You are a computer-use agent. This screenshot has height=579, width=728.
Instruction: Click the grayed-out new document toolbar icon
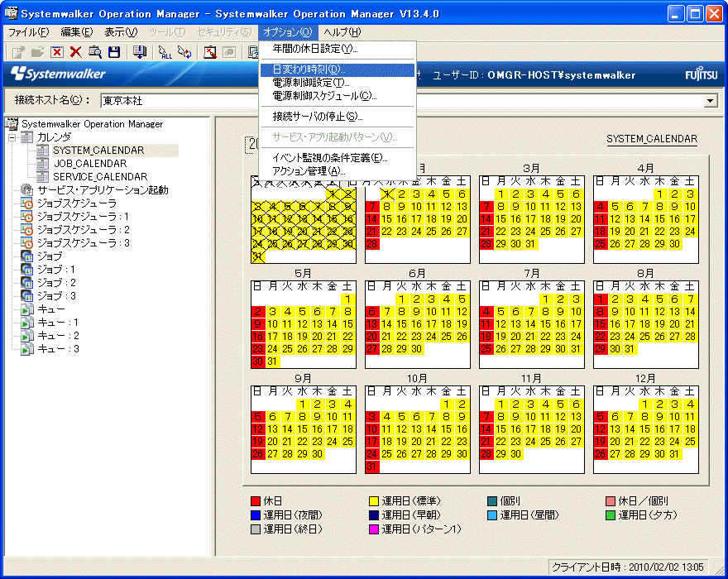[18, 52]
